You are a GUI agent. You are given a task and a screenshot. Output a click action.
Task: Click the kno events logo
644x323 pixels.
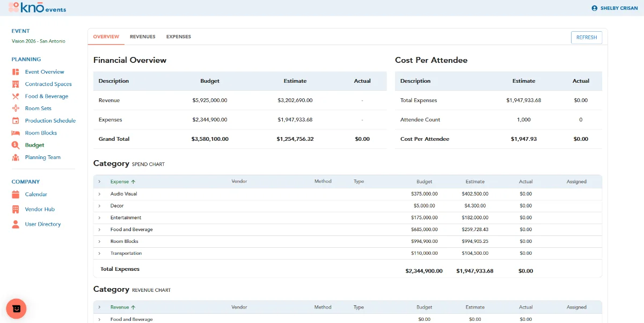pos(37,8)
